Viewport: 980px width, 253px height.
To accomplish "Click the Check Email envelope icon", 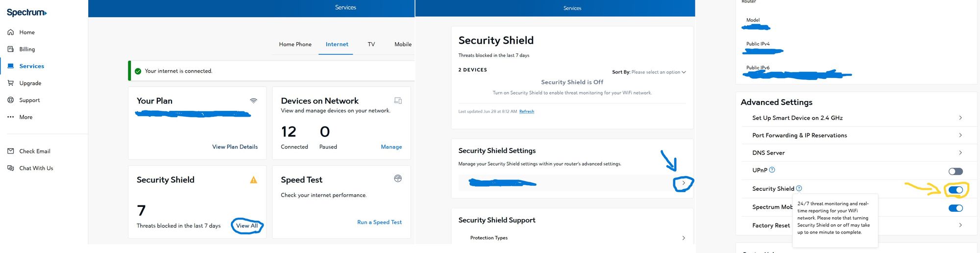I will pos(11,151).
